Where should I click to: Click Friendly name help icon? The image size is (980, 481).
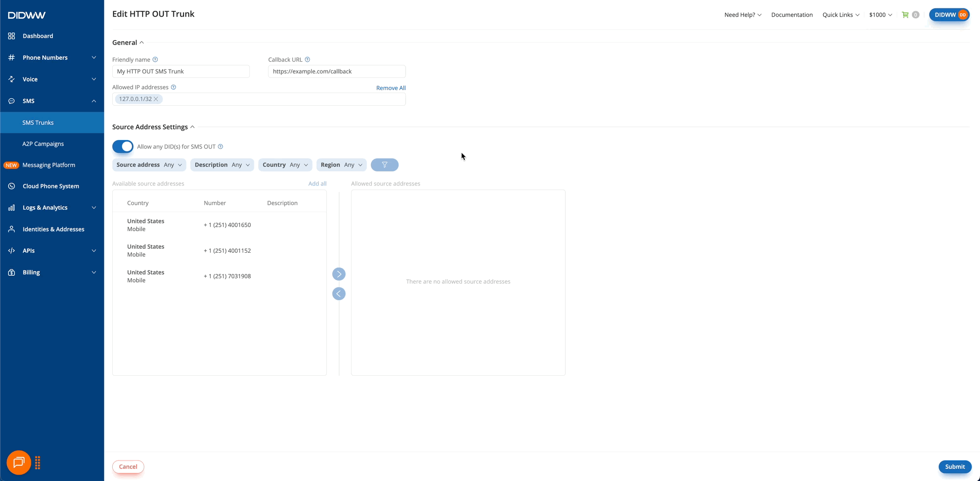coord(155,59)
